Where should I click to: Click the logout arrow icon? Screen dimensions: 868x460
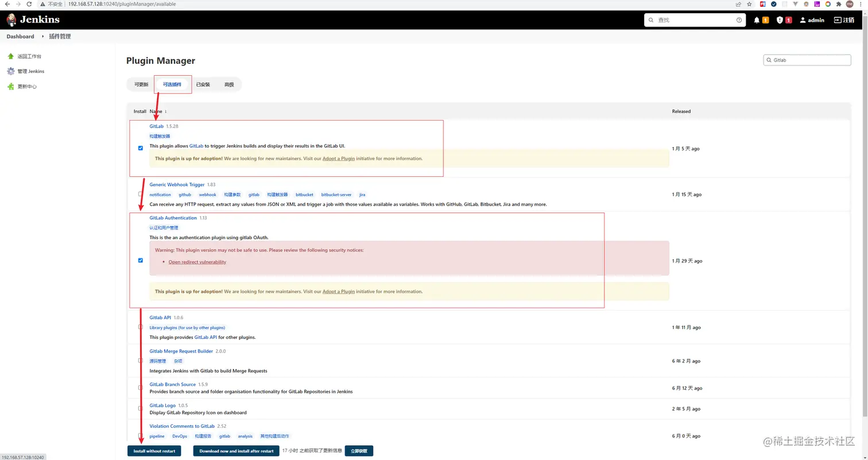coord(838,20)
